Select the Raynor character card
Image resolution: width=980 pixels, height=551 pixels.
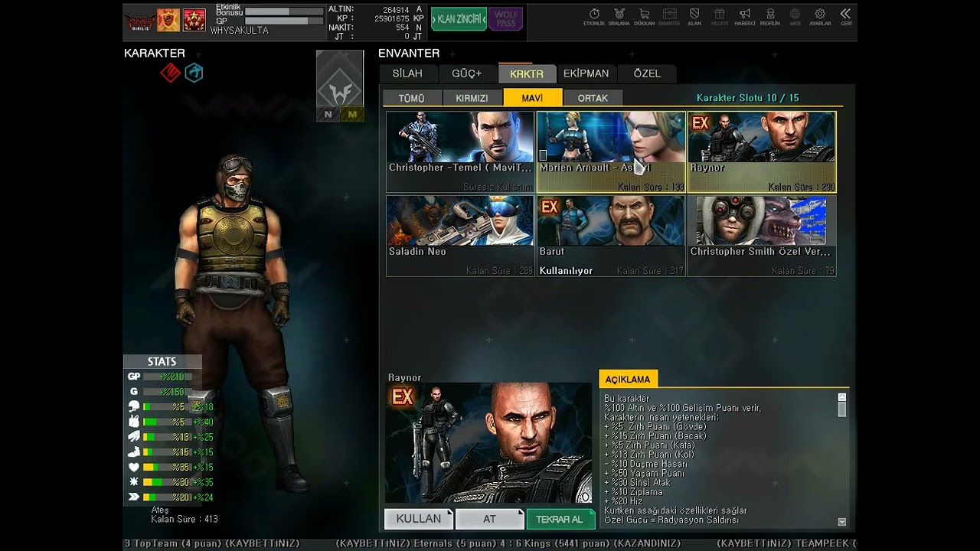click(x=762, y=152)
